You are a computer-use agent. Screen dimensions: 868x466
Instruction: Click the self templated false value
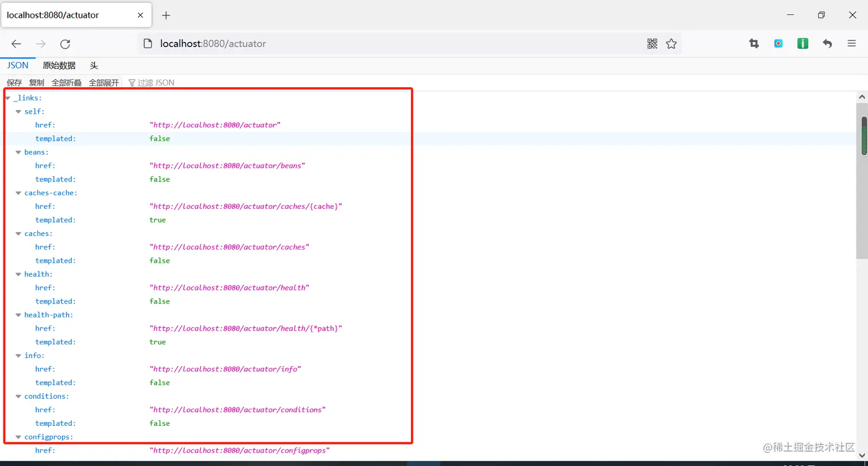pos(160,139)
